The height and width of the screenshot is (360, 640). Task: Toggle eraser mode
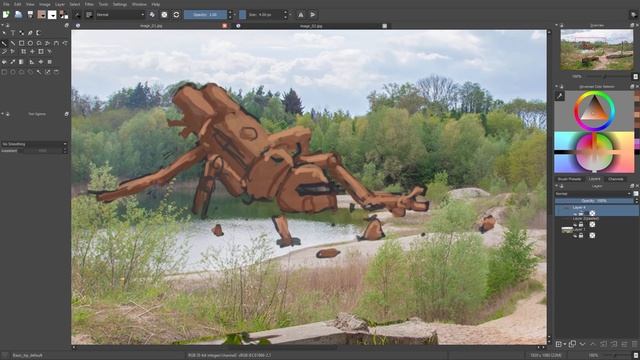coord(152,14)
